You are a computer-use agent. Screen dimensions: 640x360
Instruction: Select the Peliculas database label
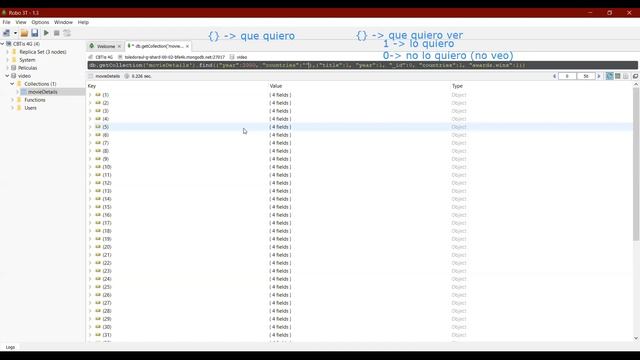pyautogui.click(x=27, y=68)
